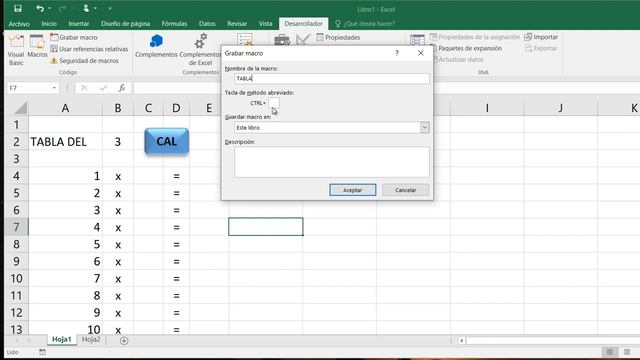
Task: Open Customize Quick Access Toolbar dropdown
Action: coord(110,8)
